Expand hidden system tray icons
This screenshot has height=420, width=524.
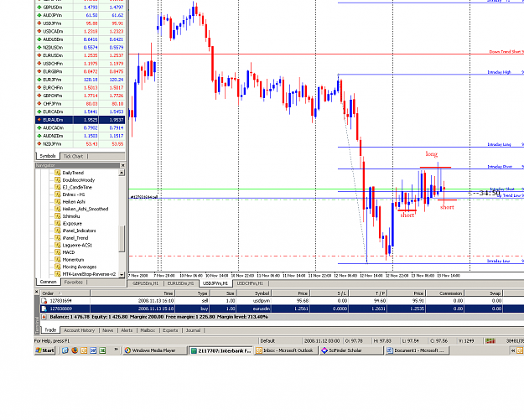pyautogui.click(x=513, y=350)
